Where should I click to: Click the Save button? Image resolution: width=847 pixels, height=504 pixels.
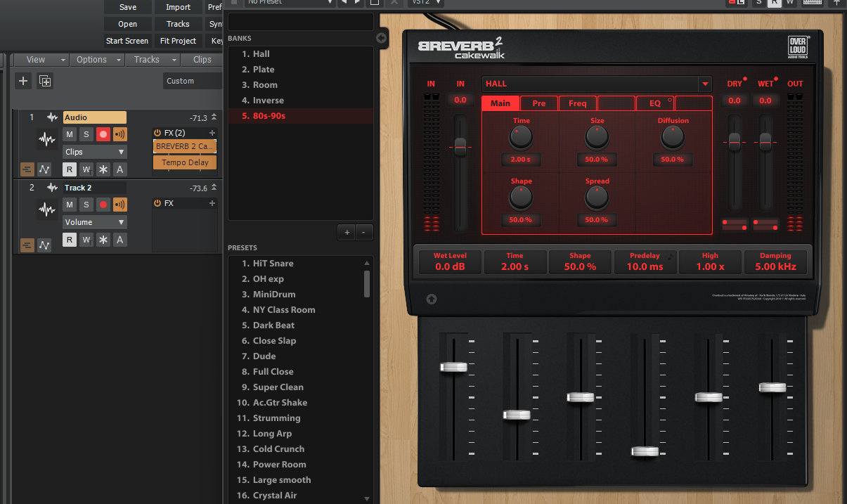pyautogui.click(x=128, y=7)
